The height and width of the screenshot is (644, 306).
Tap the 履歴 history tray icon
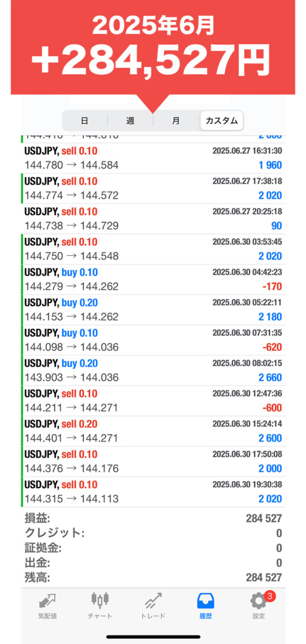(x=206, y=601)
